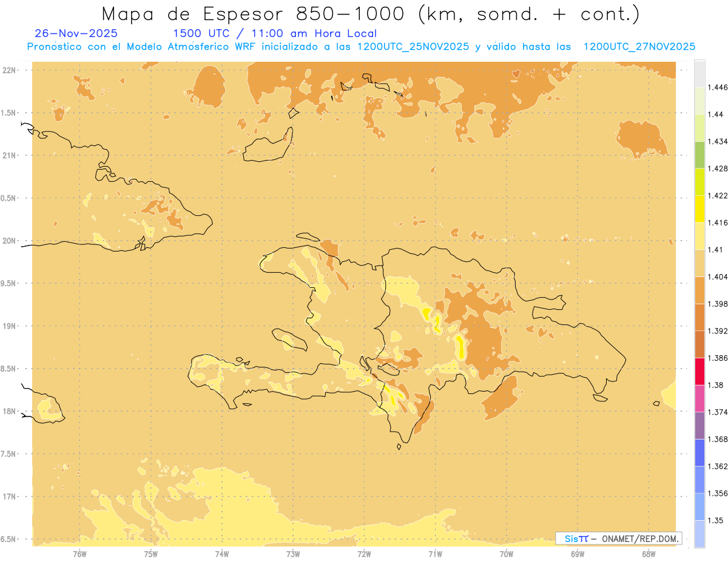The width and height of the screenshot is (728, 562).
Task: Select the longitude label '72W'
Action: (364, 553)
